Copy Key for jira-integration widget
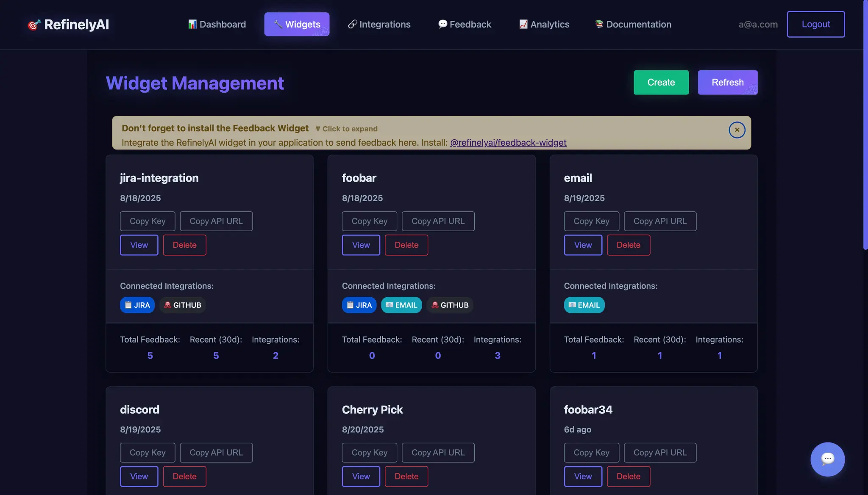The width and height of the screenshot is (868, 495). 147,221
